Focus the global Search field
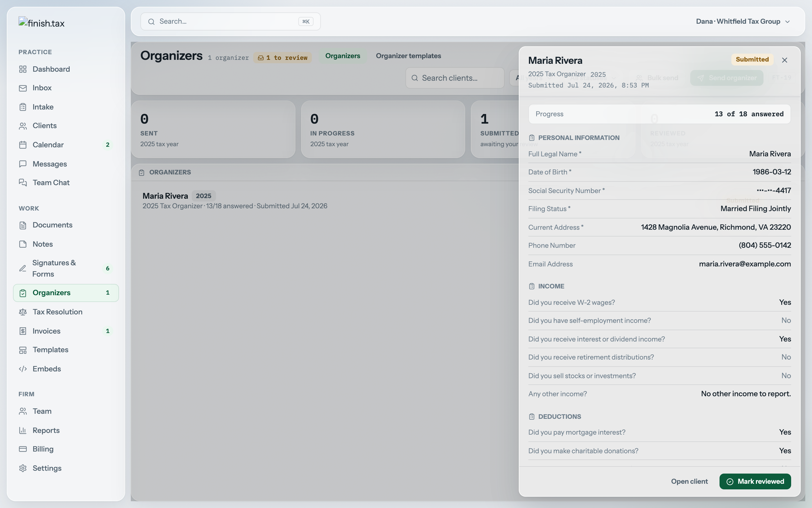 tap(231, 21)
